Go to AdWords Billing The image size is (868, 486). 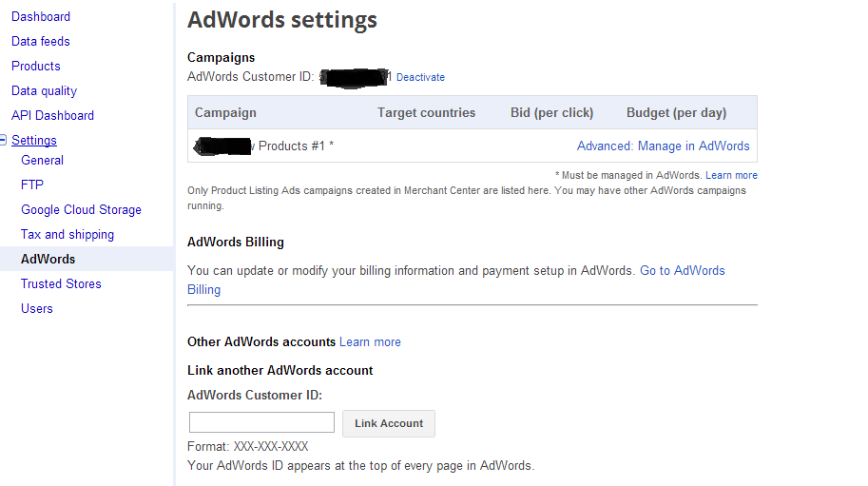tap(683, 271)
